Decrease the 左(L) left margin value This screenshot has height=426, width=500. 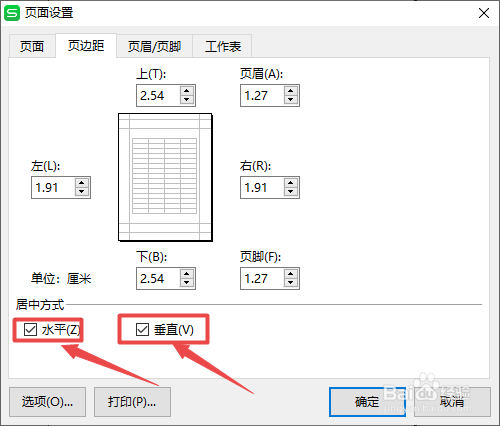[82, 192]
